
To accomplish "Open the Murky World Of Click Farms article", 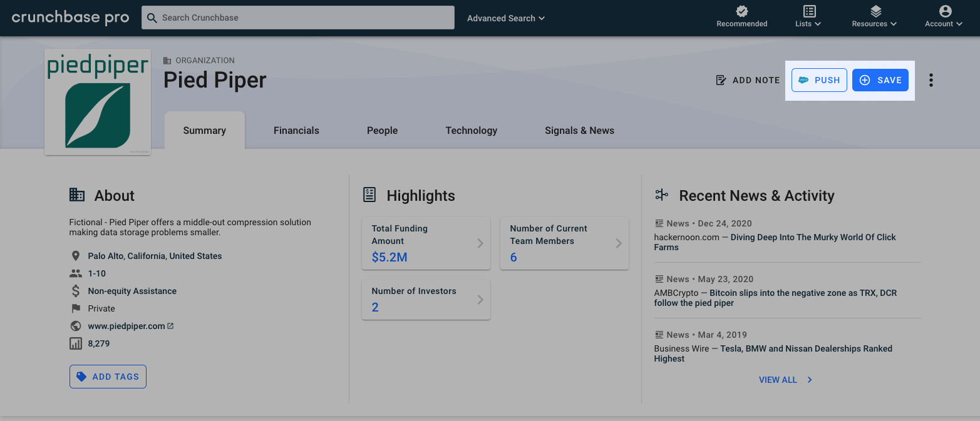I will 775,242.
